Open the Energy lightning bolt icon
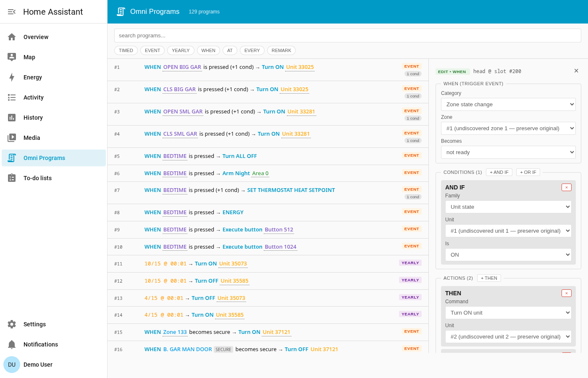Viewport: 588px width, 378px height. (x=12, y=77)
